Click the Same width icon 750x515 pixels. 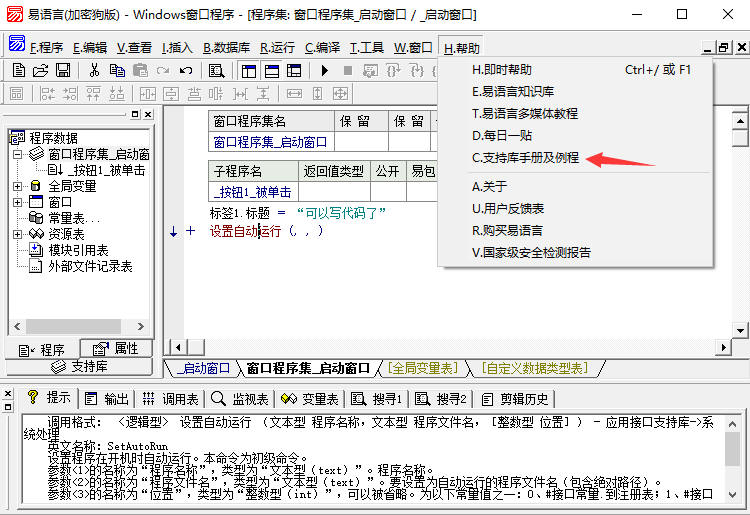pos(294,94)
